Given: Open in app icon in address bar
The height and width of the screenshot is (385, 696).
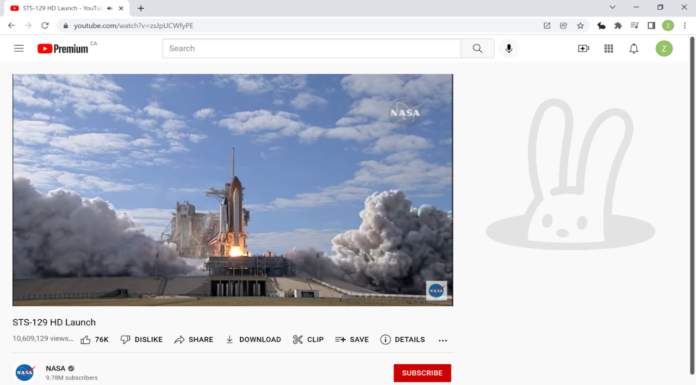Looking at the screenshot, I should click(547, 26).
